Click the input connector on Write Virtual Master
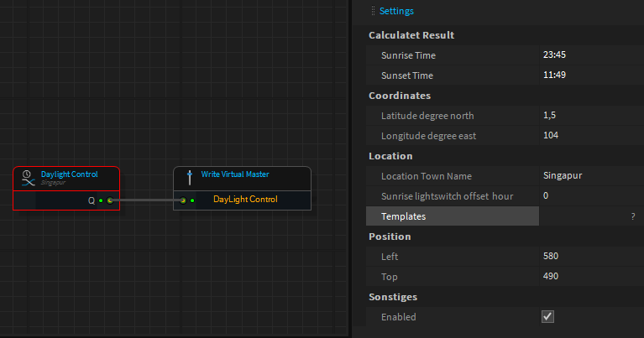The height and width of the screenshot is (338, 644). (x=183, y=200)
